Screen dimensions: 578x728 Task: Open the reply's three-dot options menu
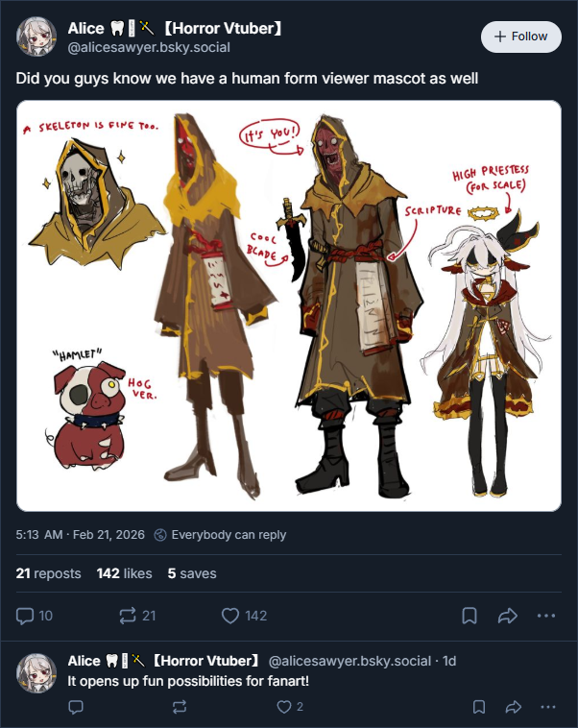(548, 707)
